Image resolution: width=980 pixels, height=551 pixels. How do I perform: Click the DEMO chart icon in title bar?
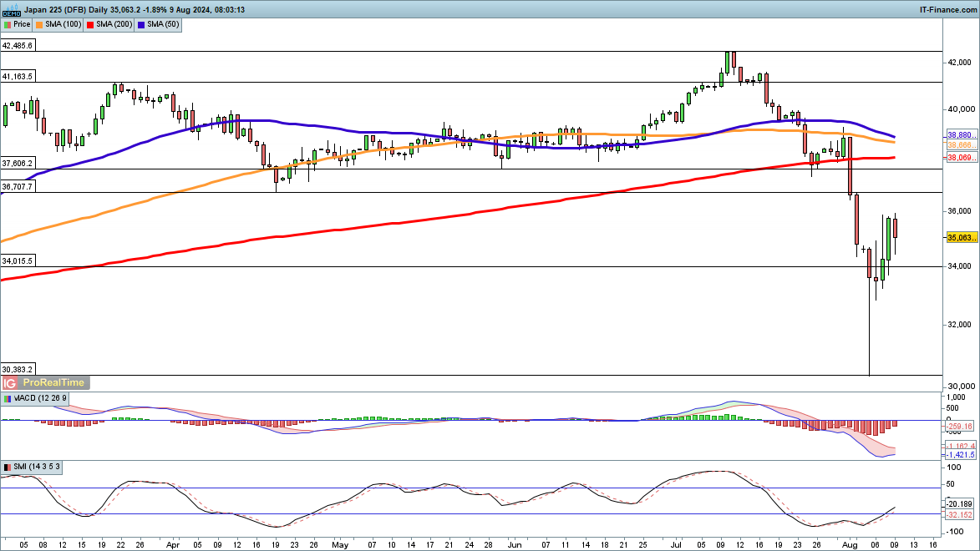coord(10,9)
